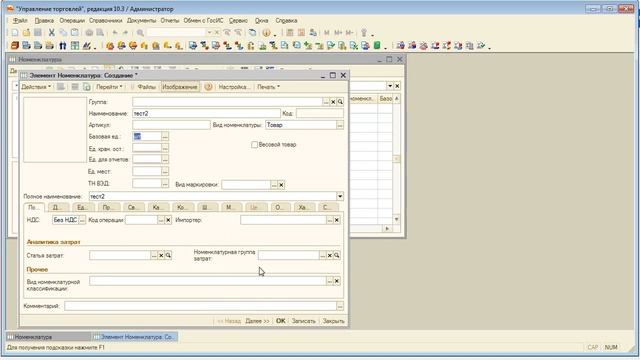Click the Изображение toggle button
The image size is (640, 360).
180,87
